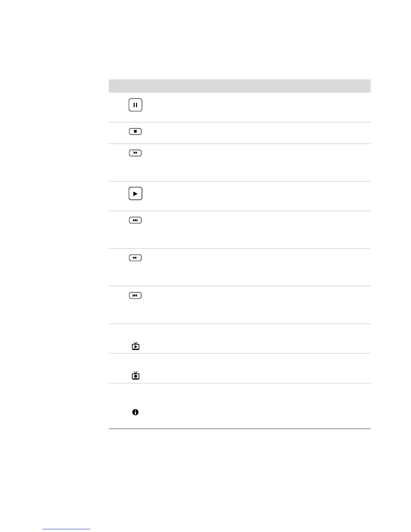Image resolution: width=411 pixels, height=532 pixels.
Task: Click the Pause button icon
Action: (135, 105)
